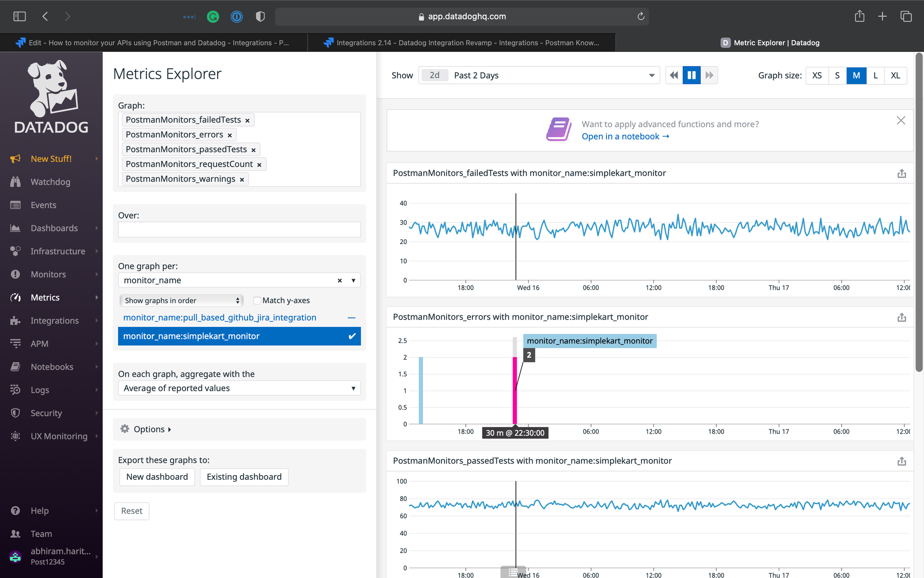Open the Watchdog panel
This screenshot has width=924, height=578.
coord(50,182)
